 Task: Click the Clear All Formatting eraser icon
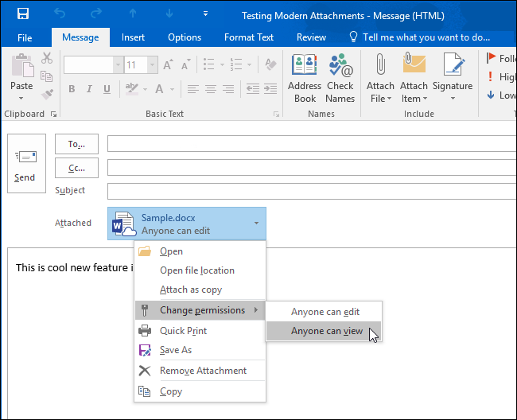(x=270, y=64)
